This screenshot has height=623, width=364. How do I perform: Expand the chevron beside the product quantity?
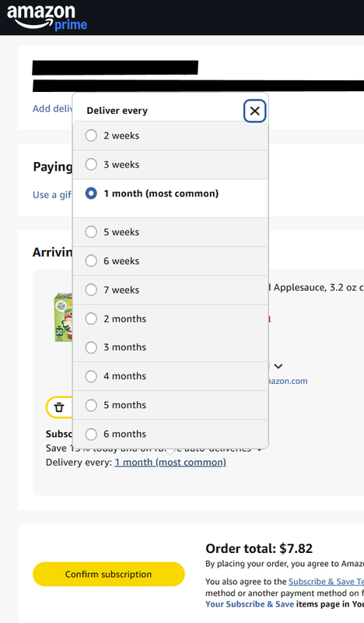tap(278, 366)
